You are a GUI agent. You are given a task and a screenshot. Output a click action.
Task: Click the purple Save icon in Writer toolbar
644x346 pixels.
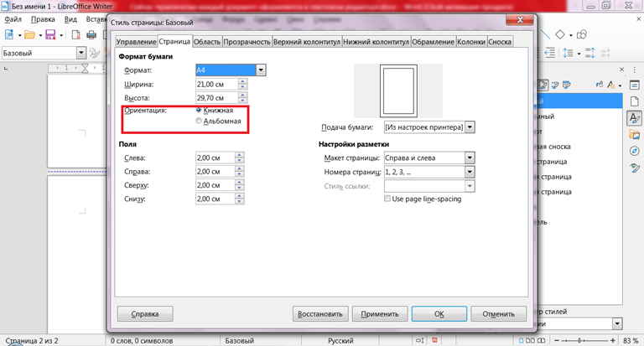tap(50, 35)
